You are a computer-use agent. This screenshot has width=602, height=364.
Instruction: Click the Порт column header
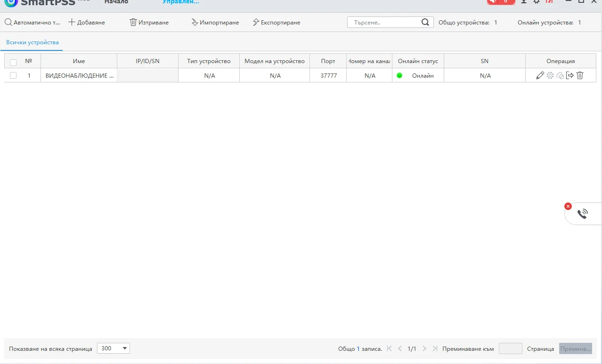pos(328,61)
